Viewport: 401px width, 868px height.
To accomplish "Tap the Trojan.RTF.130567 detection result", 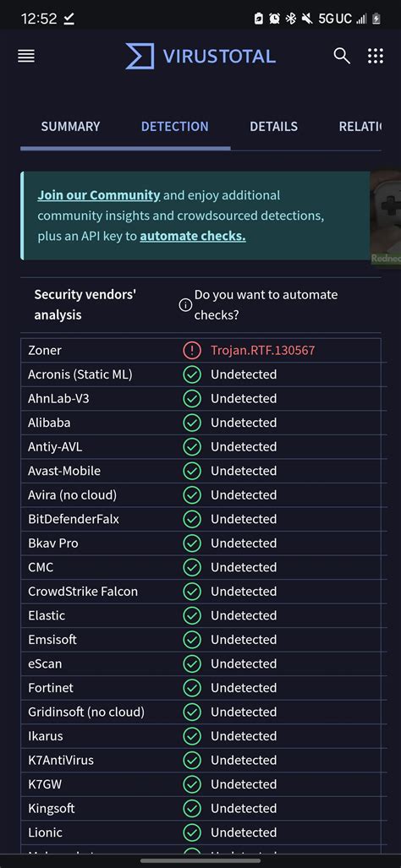I will click(262, 351).
